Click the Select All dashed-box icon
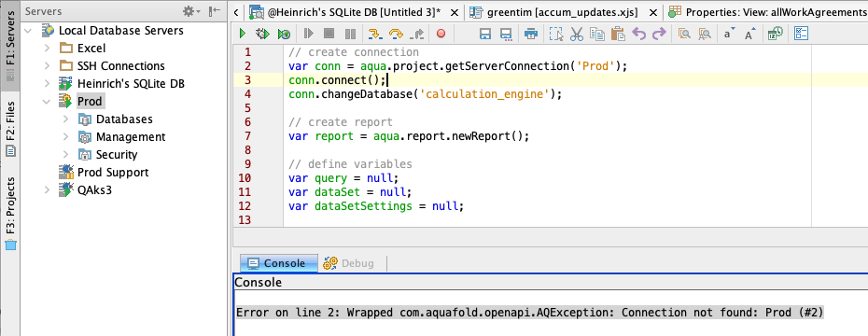 click(x=556, y=35)
